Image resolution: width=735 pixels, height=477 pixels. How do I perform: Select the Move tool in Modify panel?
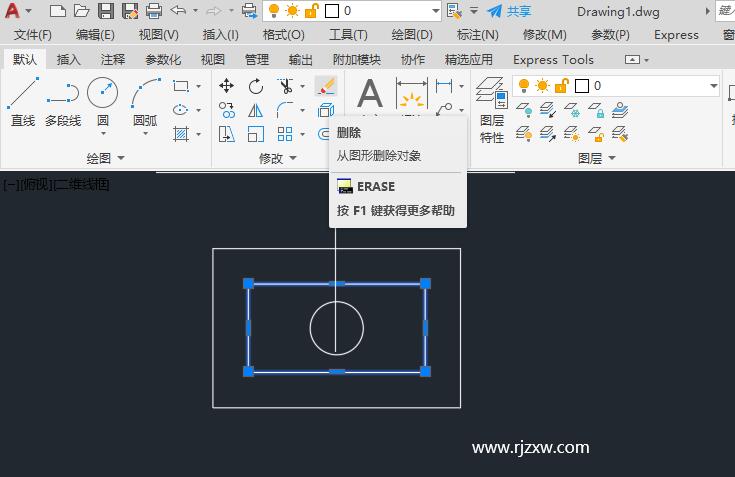(x=226, y=86)
